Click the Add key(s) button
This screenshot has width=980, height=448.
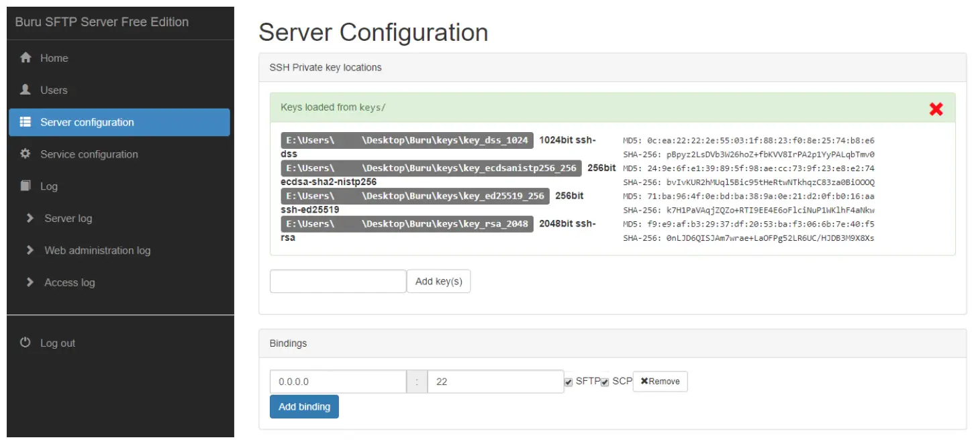[438, 282]
